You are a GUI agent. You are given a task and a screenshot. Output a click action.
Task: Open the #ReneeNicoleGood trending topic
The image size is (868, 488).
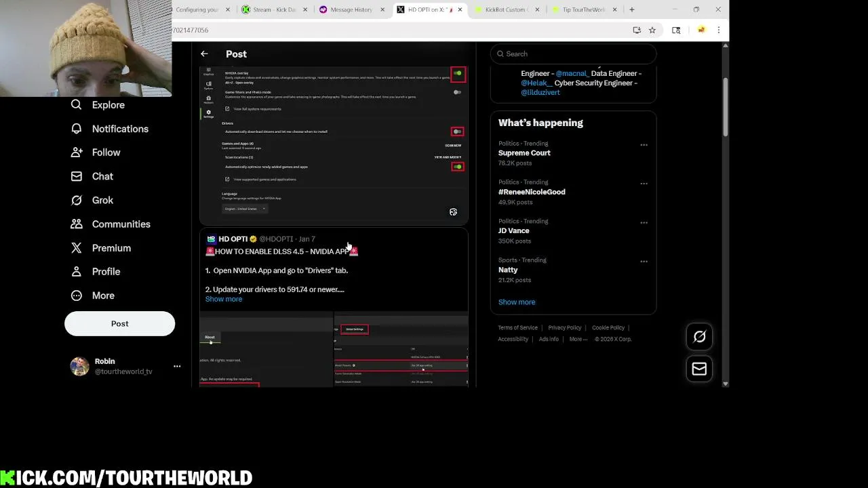[532, 192]
